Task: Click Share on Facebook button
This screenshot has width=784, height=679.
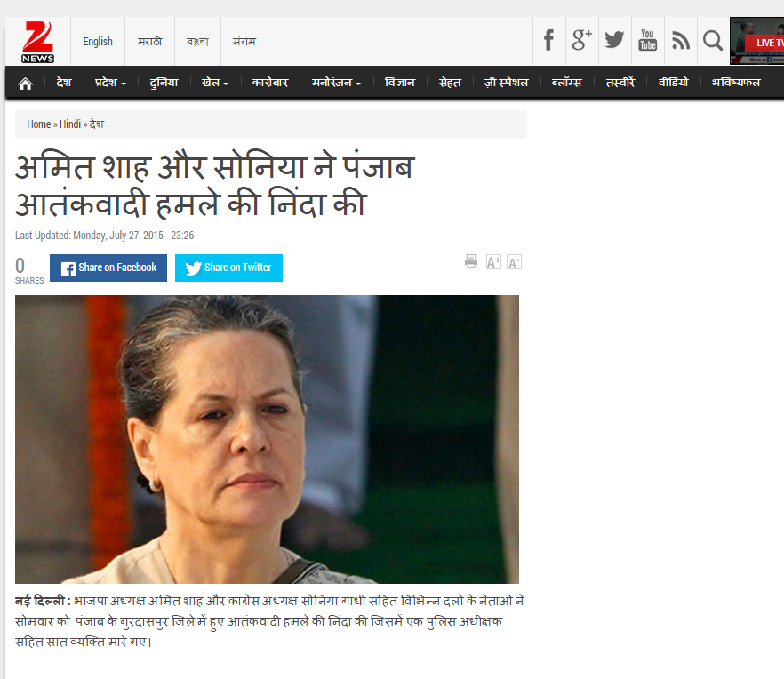Action: [x=108, y=268]
